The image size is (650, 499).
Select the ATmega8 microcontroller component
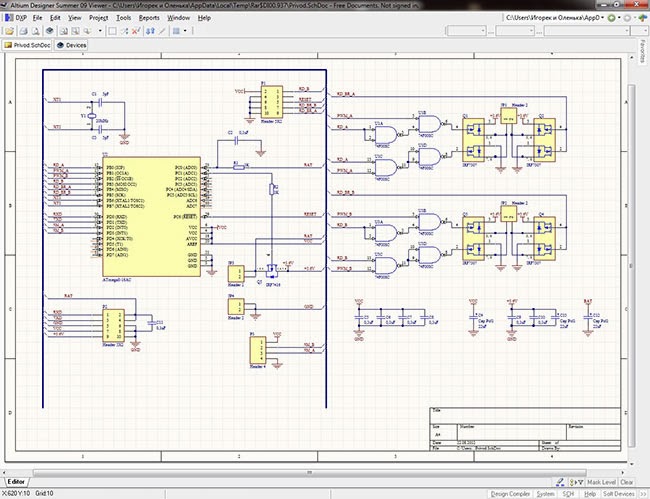pos(151,216)
